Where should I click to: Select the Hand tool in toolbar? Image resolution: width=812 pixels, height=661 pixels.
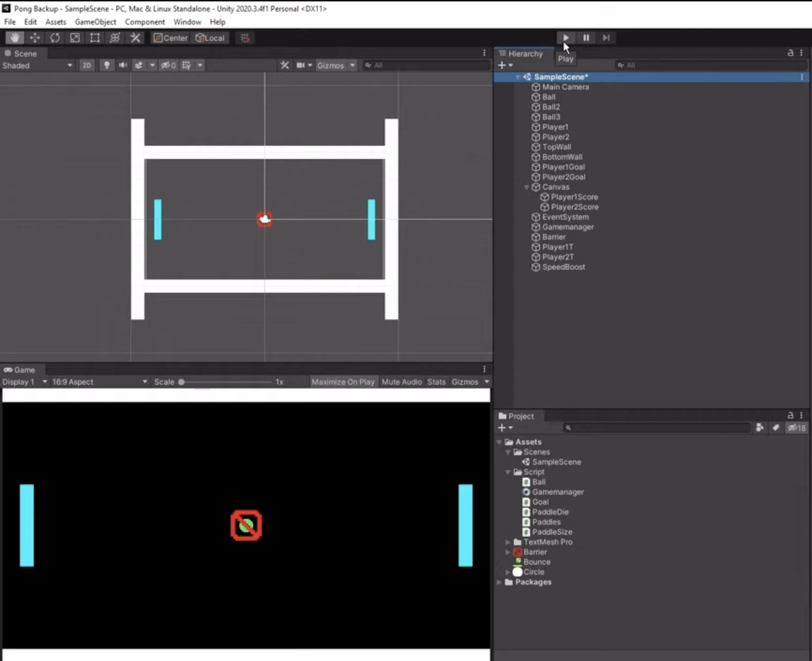click(15, 38)
